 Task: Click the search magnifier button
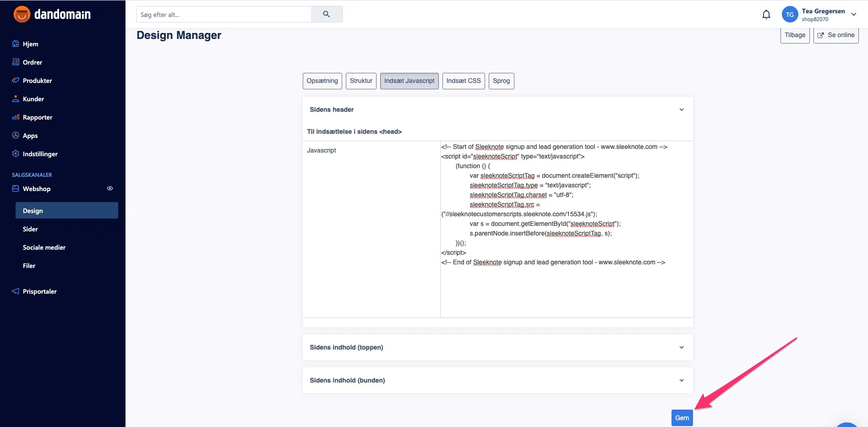[x=326, y=14]
